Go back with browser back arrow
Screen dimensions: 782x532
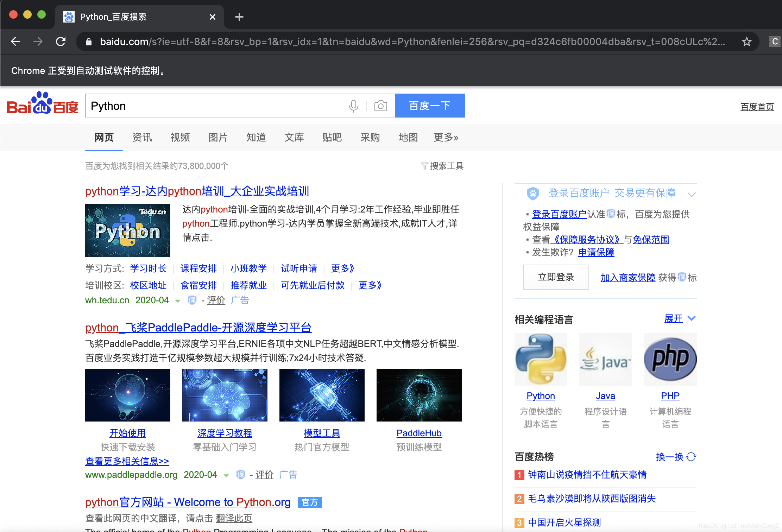click(15, 42)
